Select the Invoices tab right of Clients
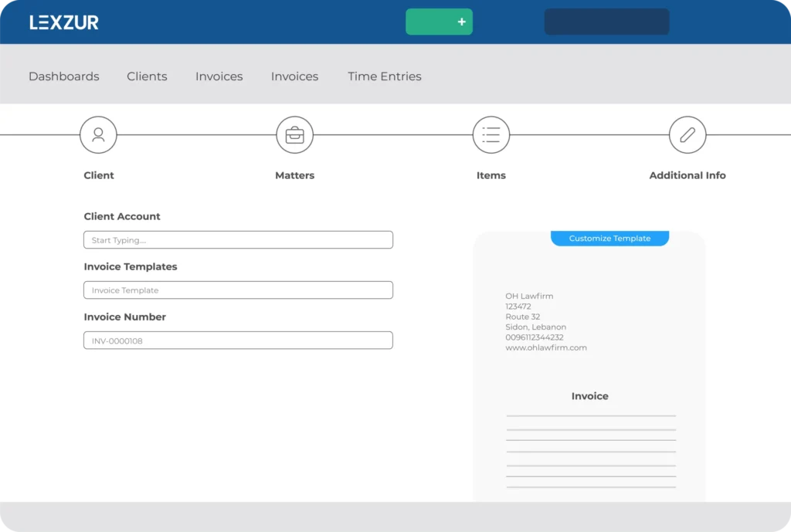 pyautogui.click(x=219, y=76)
